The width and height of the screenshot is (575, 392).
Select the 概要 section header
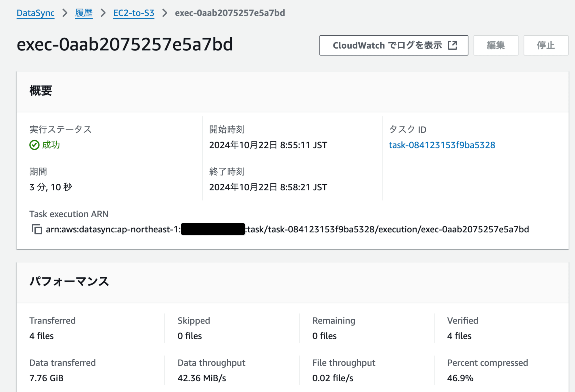point(41,91)
